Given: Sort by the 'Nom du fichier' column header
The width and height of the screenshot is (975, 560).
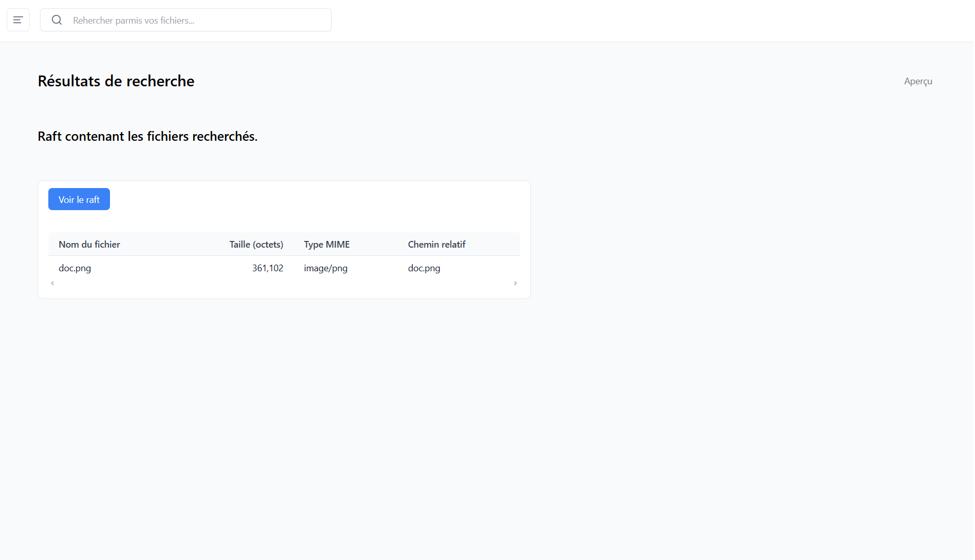Looking at the screenshot, I should click(89, 245).
